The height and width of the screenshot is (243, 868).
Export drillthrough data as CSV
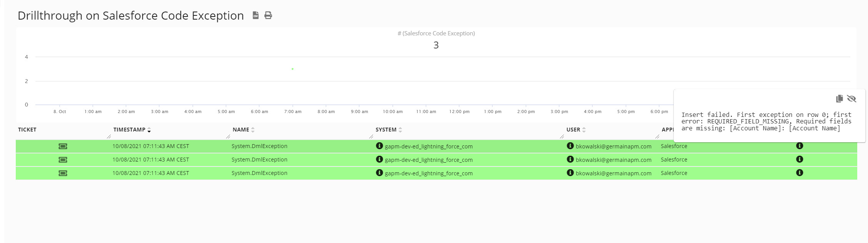pos(255,15)
